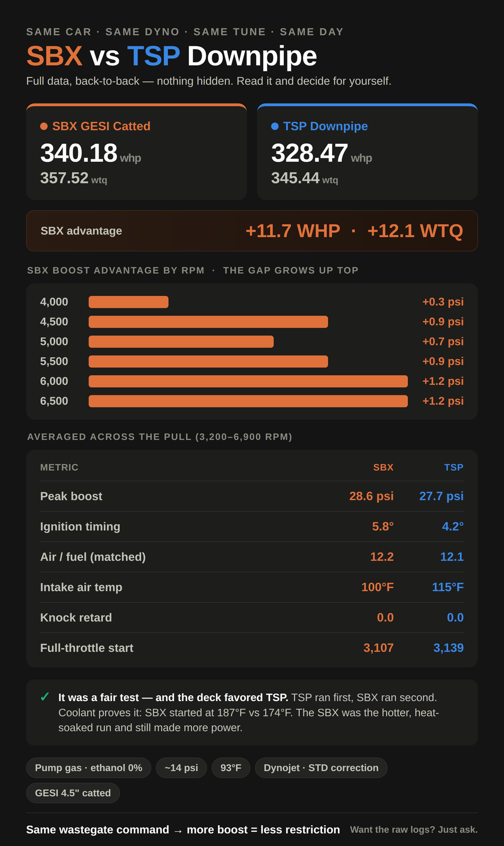Image resolution: width=504 pixels, height=846 pixels.
Task: Click 'Want the raw logs? Just ask.' text
Action: [x=414, y=830]
